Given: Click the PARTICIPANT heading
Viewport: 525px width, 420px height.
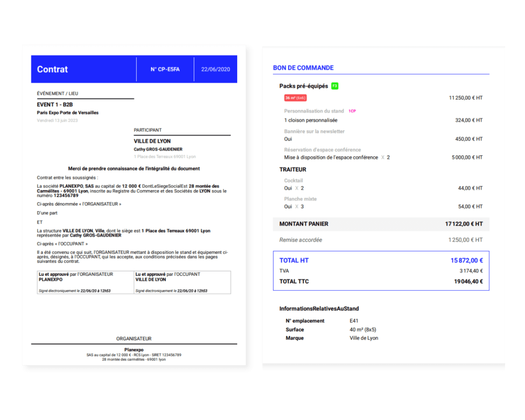Looking at the screenshot, I should [x=148, y=130].
